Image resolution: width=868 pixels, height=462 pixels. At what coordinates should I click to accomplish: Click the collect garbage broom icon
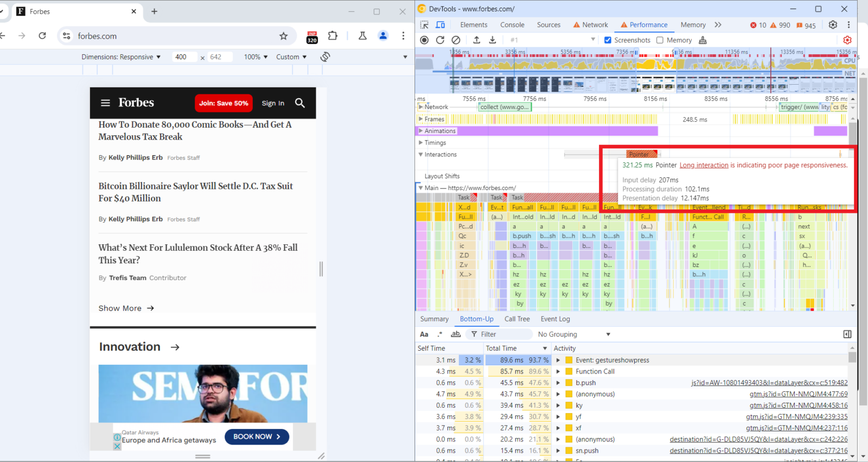(703, 40)
